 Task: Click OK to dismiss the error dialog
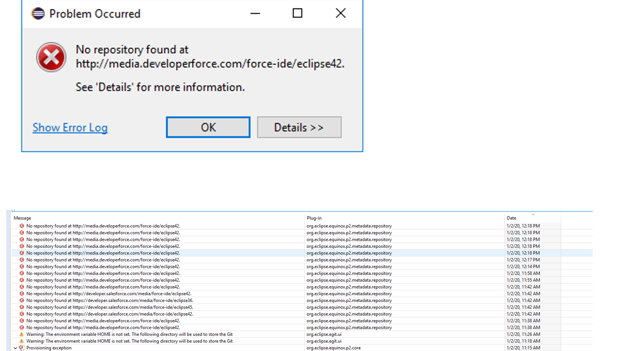pyautogui.click(x=208, y=127)
